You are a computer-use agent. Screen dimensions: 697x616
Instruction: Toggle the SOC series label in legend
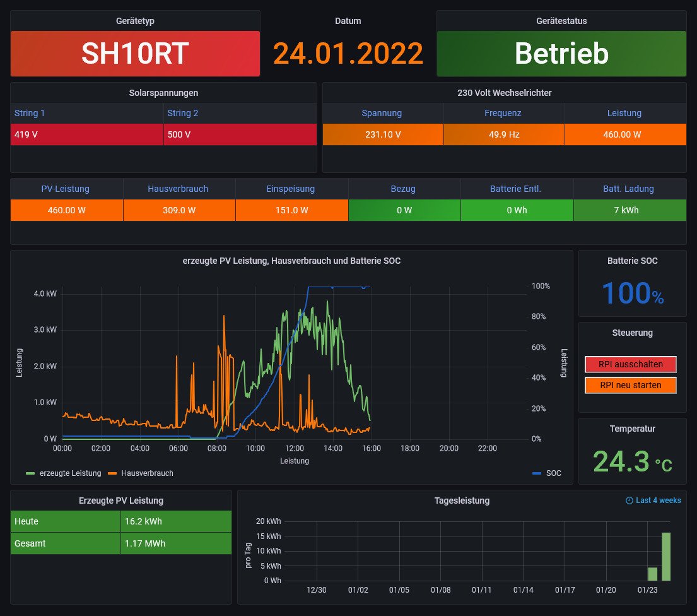pyautogui.click(x=553, y=473)
